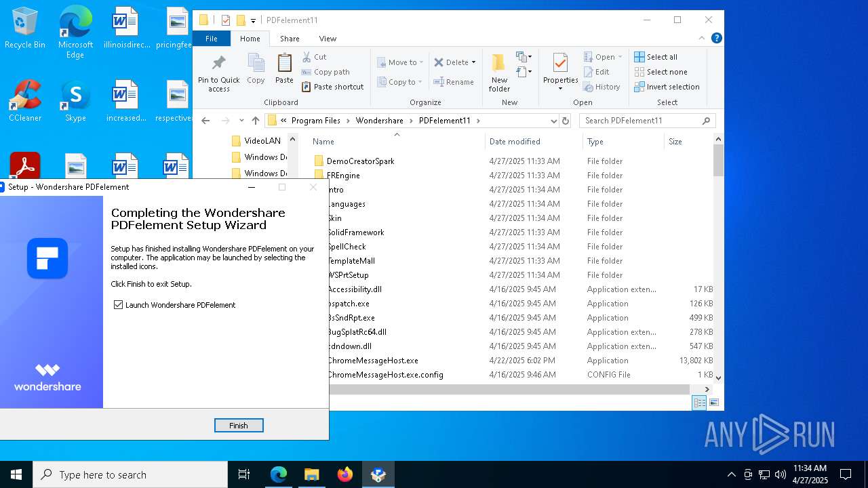Open the File menu tab
The width and height of the screenshot is (868, 488).
212,39
